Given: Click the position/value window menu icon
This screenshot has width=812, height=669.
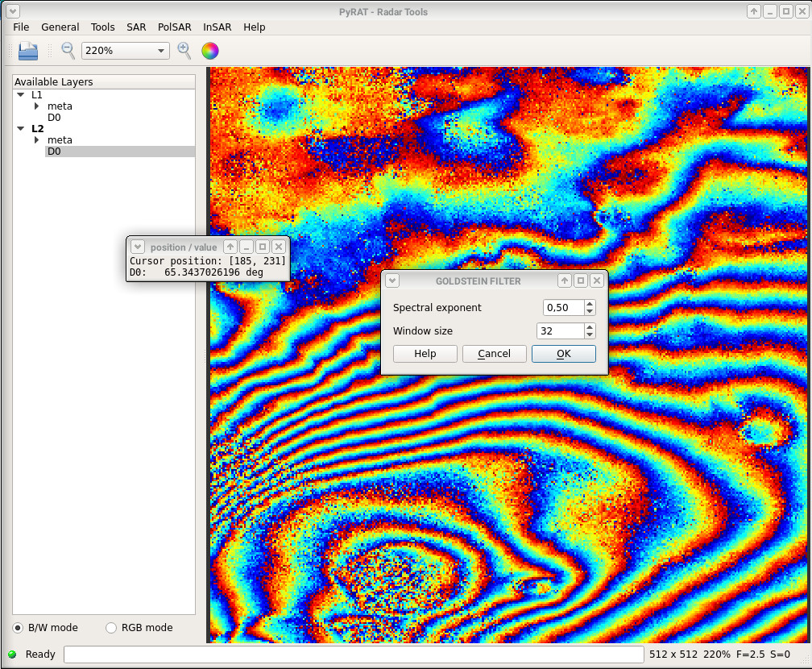Looking at the screenshot, I should 137,247.
